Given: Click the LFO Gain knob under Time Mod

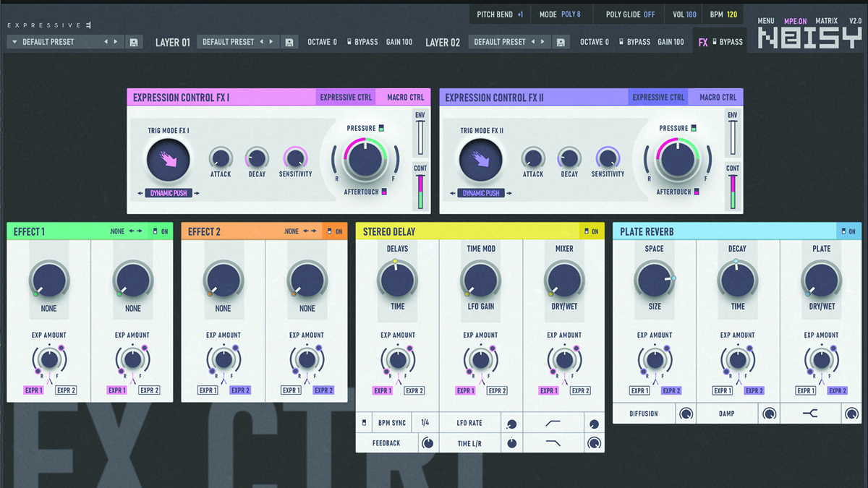Looking at the screenshot, I should coord(481,280).
